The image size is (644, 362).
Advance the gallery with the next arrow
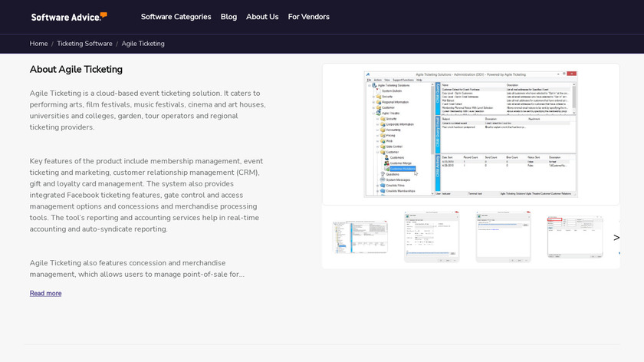[616, 238]
